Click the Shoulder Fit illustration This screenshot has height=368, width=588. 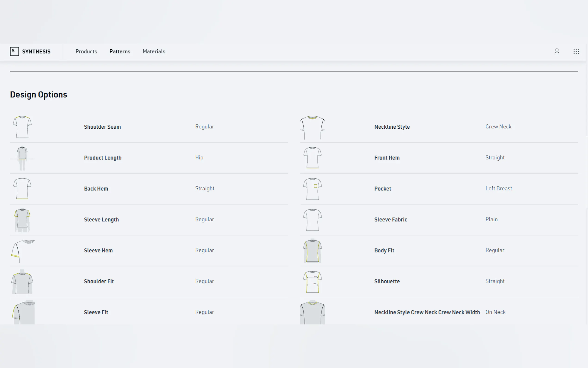pos(22,282)
